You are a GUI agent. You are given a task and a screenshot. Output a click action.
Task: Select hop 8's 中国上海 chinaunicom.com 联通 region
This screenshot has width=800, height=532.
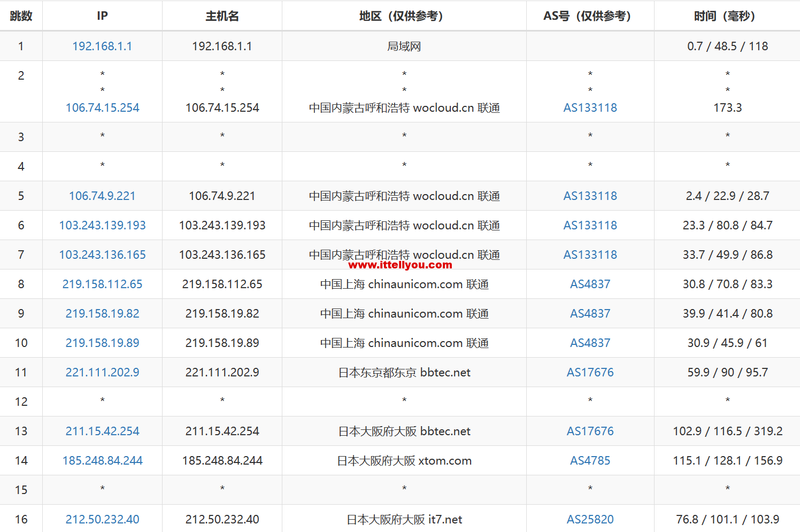pos(404,284)
